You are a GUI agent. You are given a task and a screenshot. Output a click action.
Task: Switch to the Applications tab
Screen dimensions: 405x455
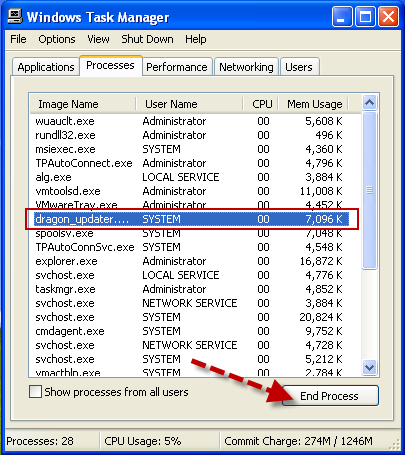[x=46, y=67]
